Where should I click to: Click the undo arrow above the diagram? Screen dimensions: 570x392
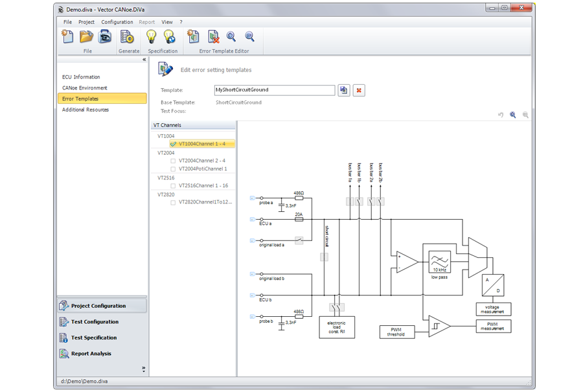coord(501,115)
